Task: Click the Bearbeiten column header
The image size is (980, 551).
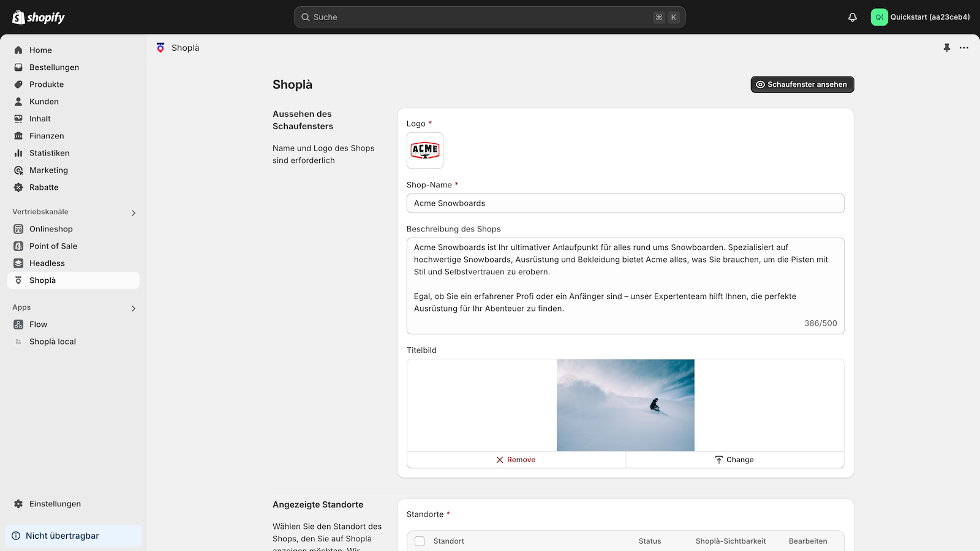Action: pyautogui.click(x=808, y=541)
